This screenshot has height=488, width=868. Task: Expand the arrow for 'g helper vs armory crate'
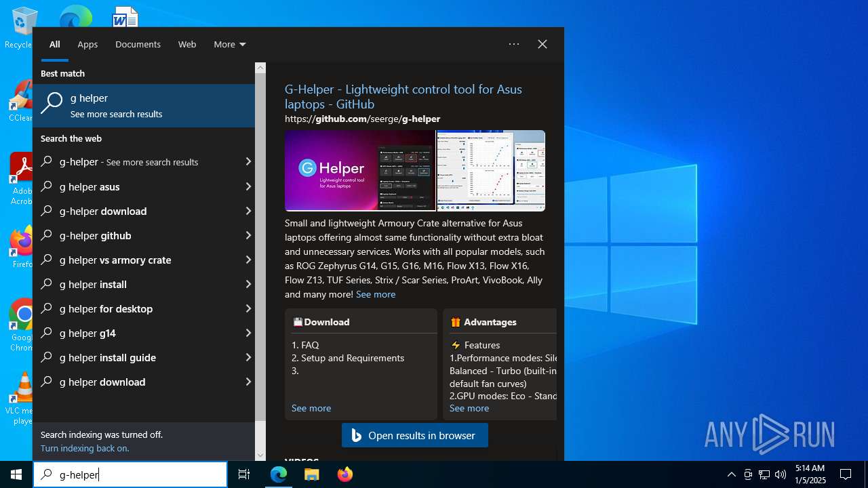(x=248, y=260)
